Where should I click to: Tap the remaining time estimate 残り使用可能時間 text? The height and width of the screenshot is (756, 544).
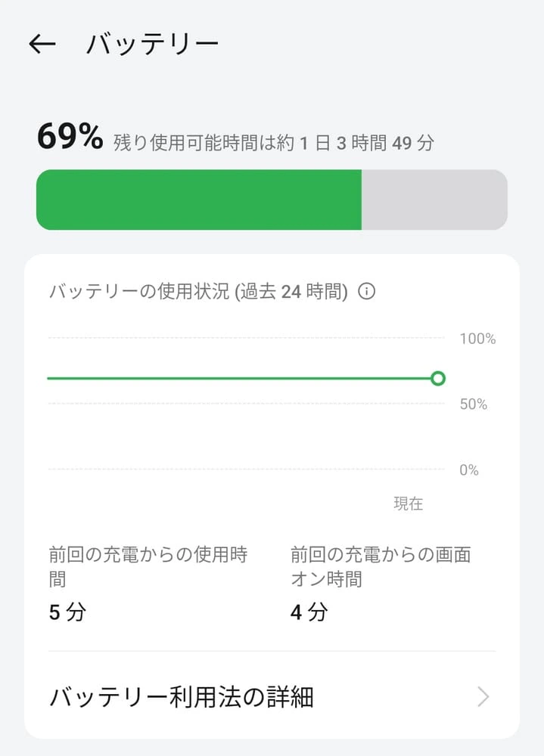click(x=274, y=142)
